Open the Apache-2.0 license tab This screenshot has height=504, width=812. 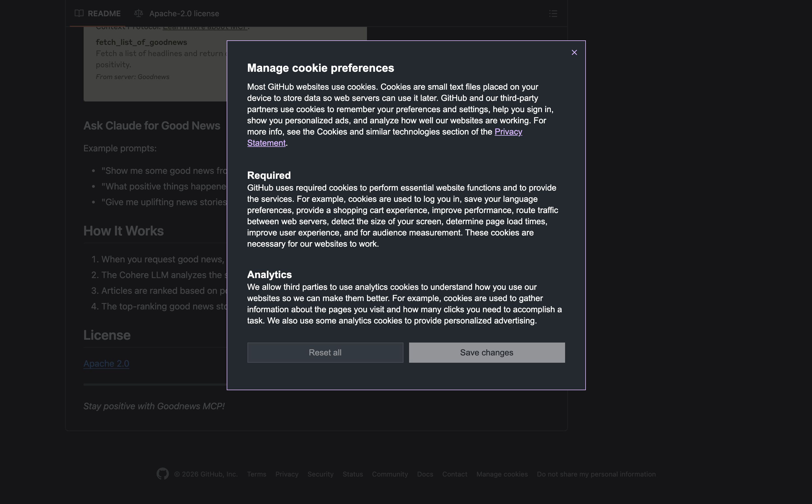(x=184, y=13)
